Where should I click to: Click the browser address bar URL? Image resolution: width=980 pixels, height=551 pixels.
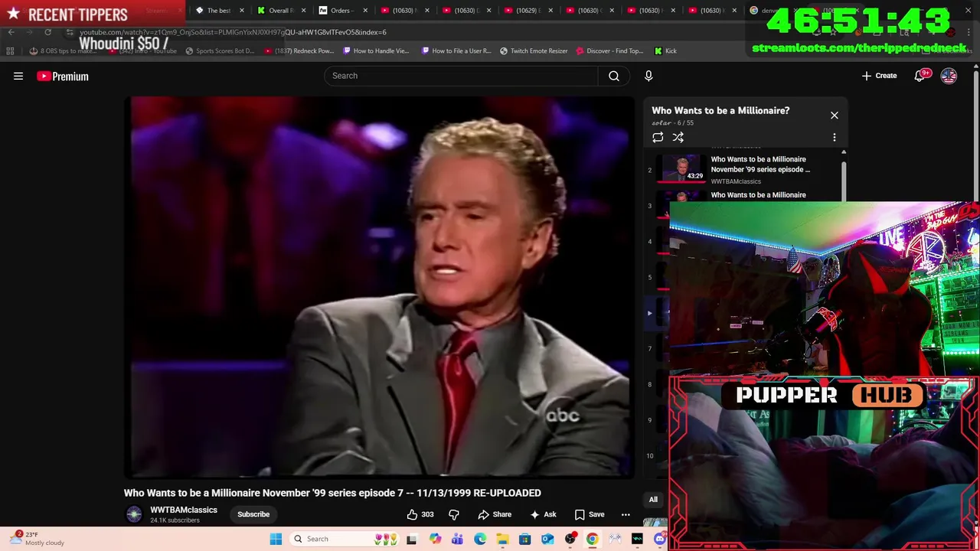233,32
